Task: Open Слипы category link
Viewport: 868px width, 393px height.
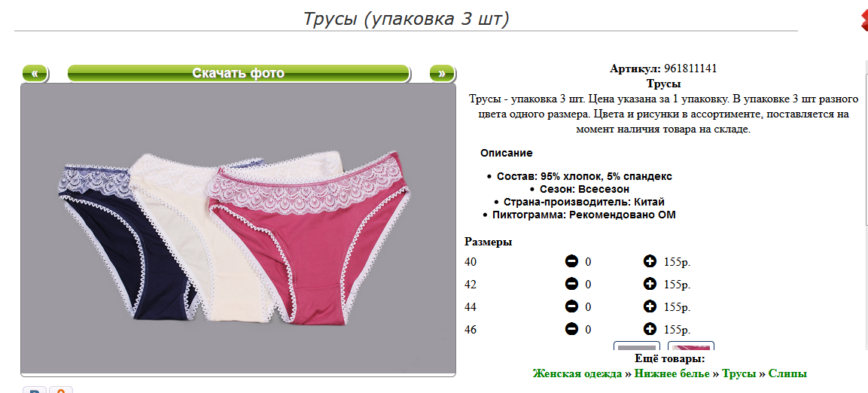Action: pyautogui.click(x=787, y=373)
